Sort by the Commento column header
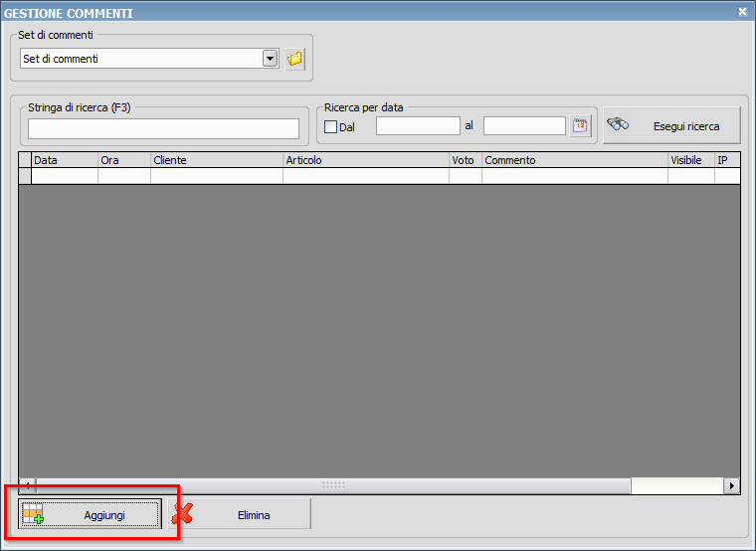 (x=575, y=160)
